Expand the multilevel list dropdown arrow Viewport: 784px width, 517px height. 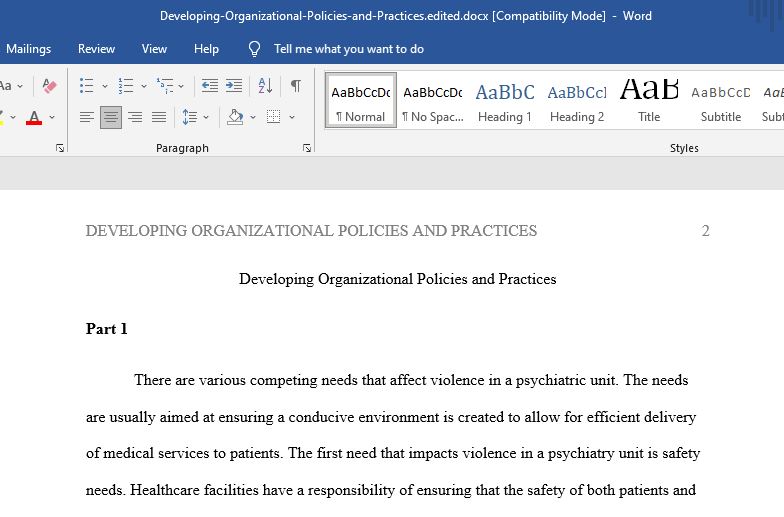[x=181, y=86]
